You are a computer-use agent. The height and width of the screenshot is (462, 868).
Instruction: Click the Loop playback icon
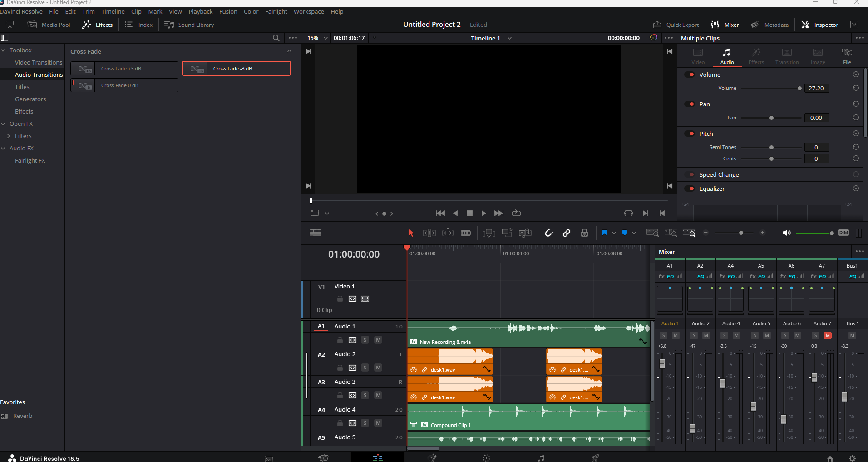[x=516, y=213]
